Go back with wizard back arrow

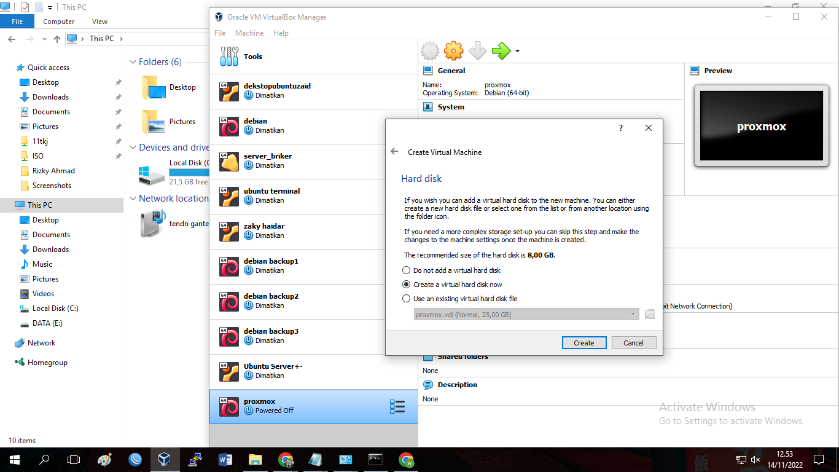click(394, 151)
